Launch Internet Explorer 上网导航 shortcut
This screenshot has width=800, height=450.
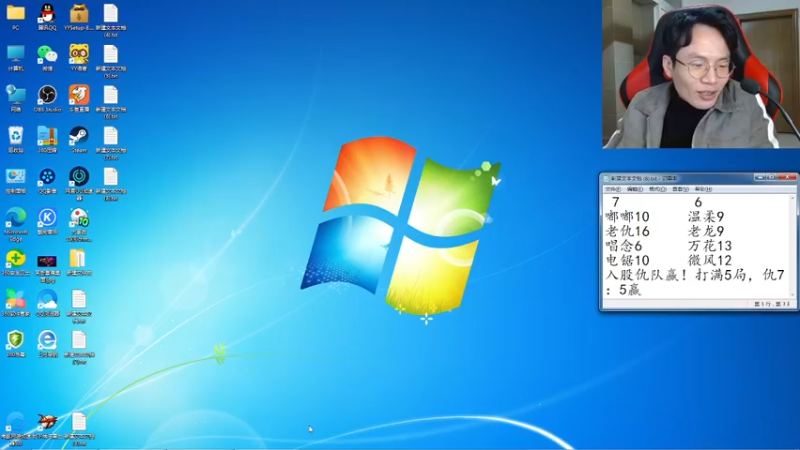(x=47, y=344)
